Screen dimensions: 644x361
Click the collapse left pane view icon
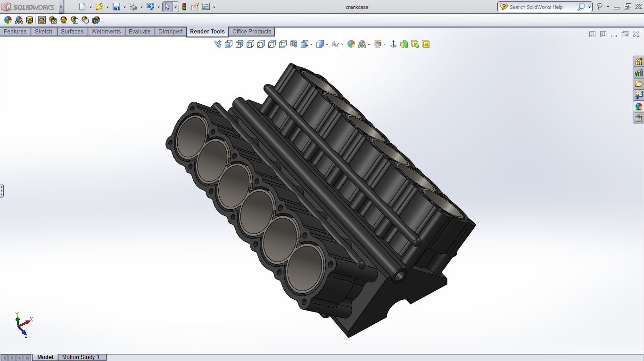[x=592, y=34]
